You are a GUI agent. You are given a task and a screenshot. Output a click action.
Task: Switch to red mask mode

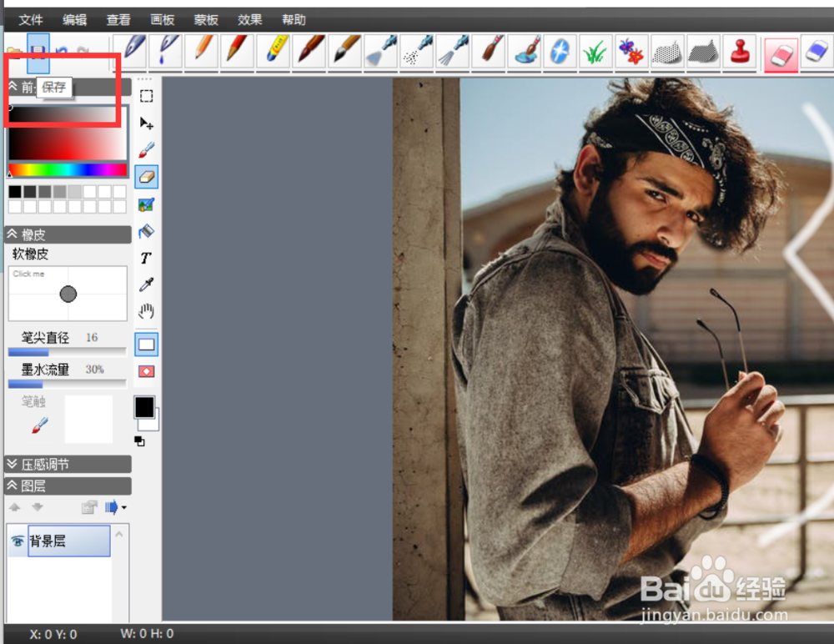point(146,371)
